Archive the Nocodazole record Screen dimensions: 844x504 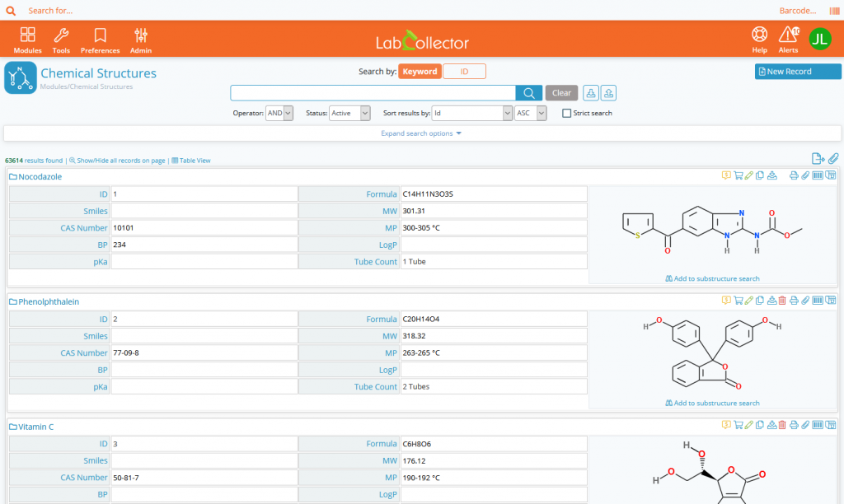click(x=771, y=175)
